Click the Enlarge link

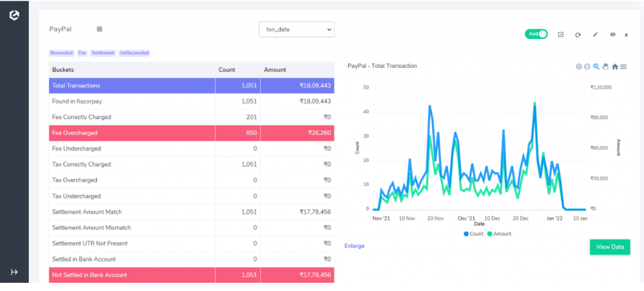[354, 246]
